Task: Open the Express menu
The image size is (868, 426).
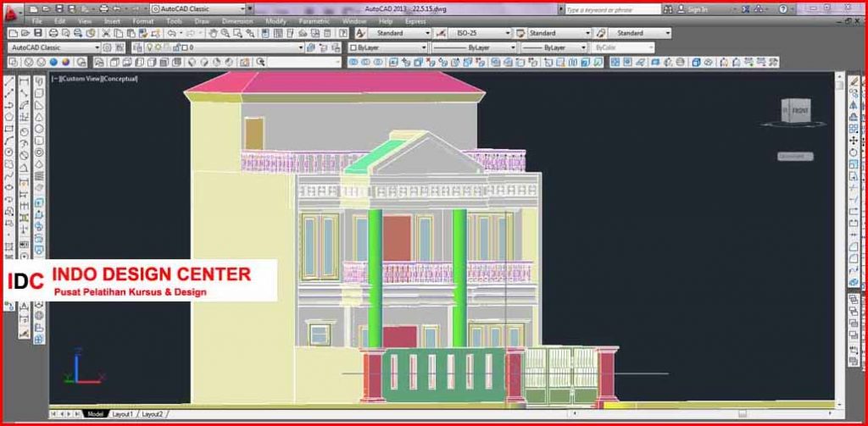Action: [415, 21]
